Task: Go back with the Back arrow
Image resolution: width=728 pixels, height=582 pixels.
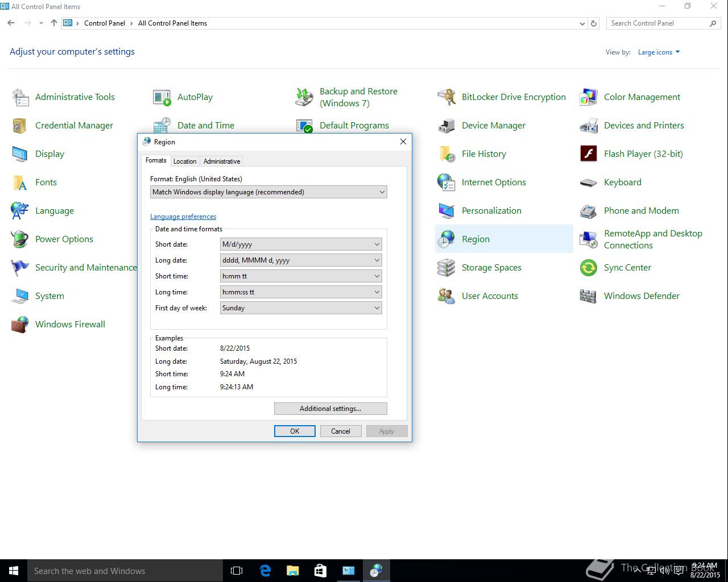Action: [11, 23]
